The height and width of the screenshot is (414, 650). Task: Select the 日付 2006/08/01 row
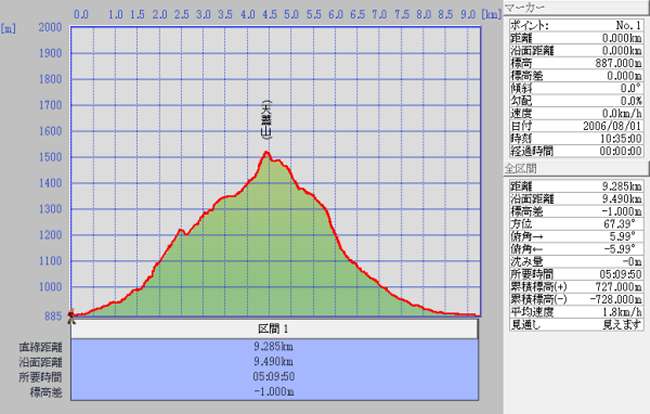coord(576,127)
